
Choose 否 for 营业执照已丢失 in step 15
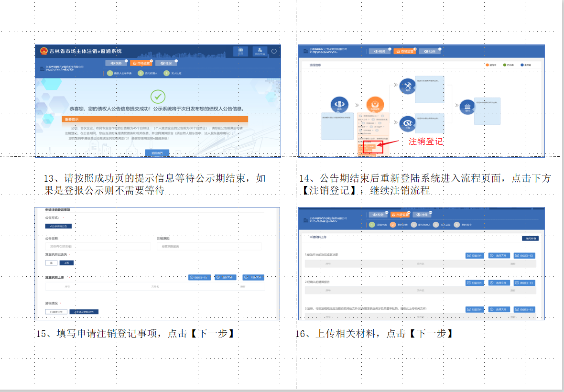(x=66, y=263)
